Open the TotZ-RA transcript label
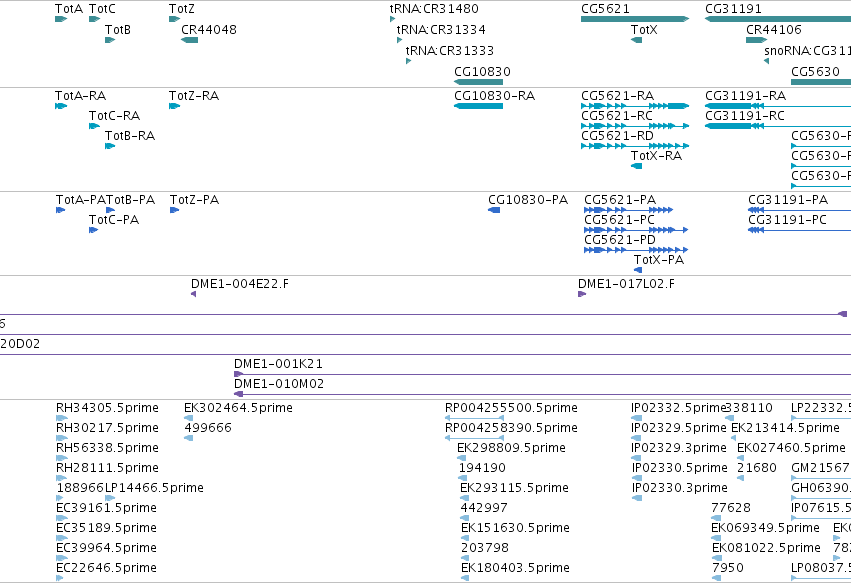This screenshot has width=851, height=583. click(194, 96)
